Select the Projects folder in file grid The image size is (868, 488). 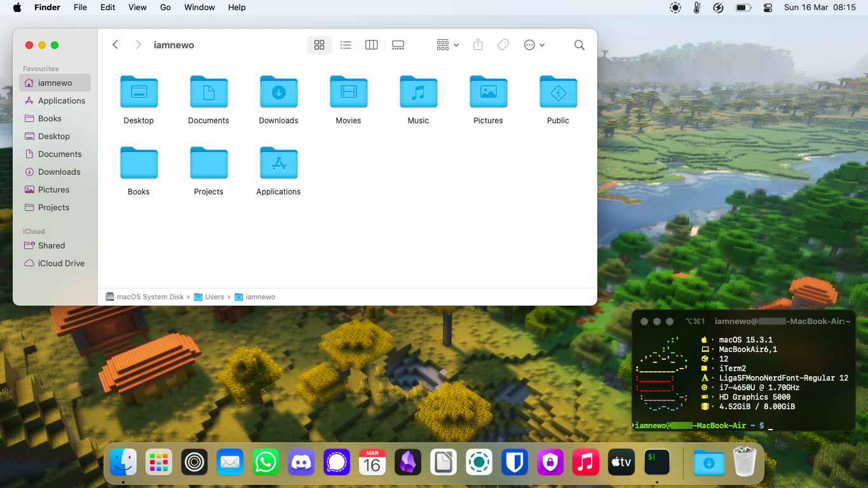tap(208, 163)
